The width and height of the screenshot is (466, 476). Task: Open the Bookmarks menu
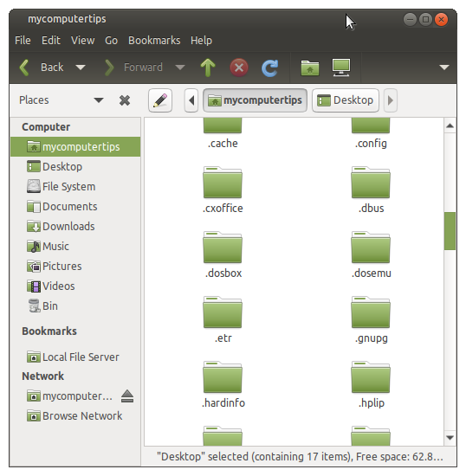tap(154, 41)
